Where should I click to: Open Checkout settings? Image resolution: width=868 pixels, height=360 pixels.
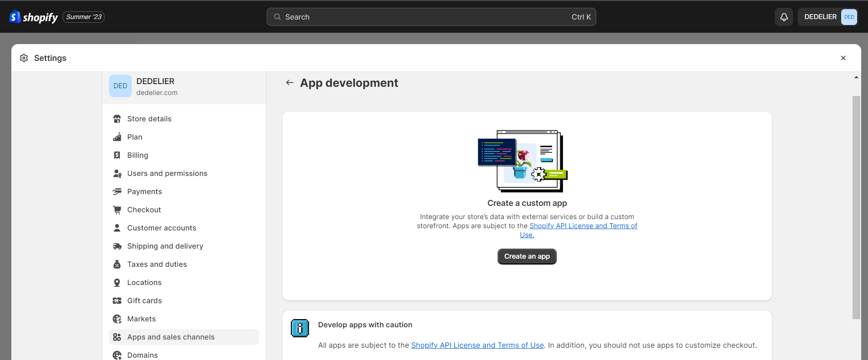pyautogui.click(x=184, y=210)
